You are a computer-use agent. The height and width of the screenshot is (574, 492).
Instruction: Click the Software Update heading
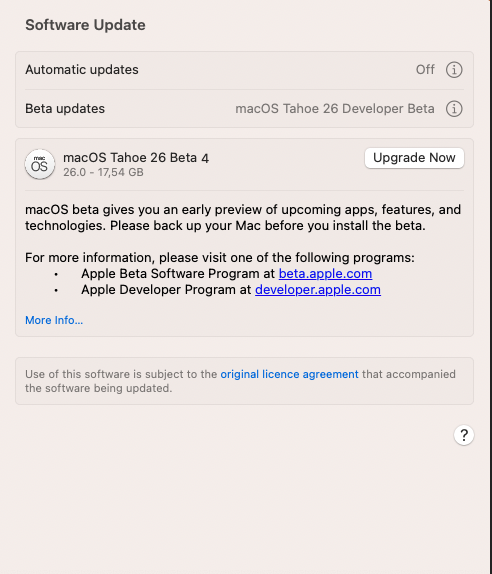[85, 25]
